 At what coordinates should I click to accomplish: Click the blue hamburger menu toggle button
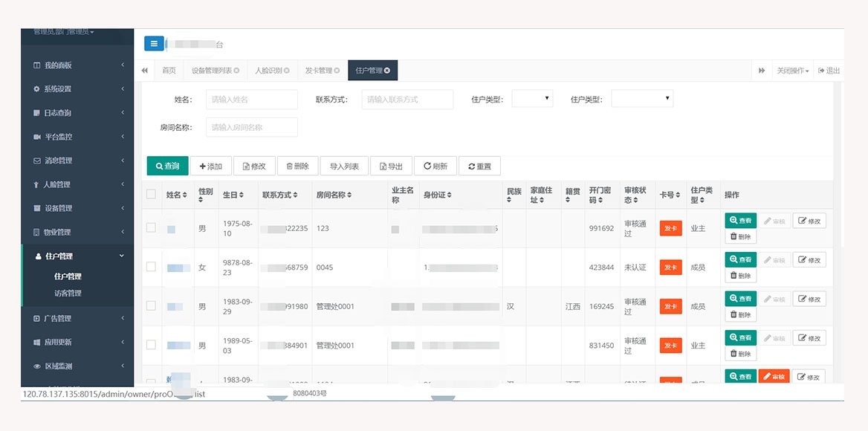click(x=154, y=44)
